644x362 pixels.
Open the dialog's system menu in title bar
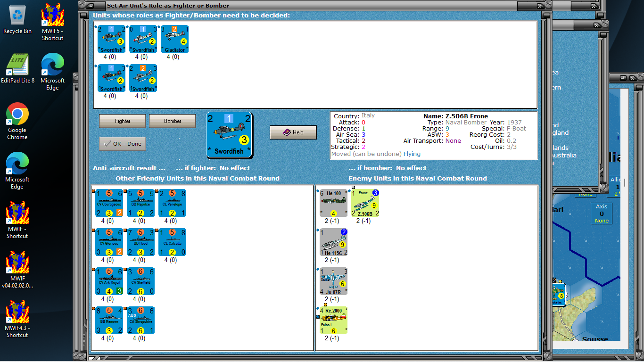92,6
